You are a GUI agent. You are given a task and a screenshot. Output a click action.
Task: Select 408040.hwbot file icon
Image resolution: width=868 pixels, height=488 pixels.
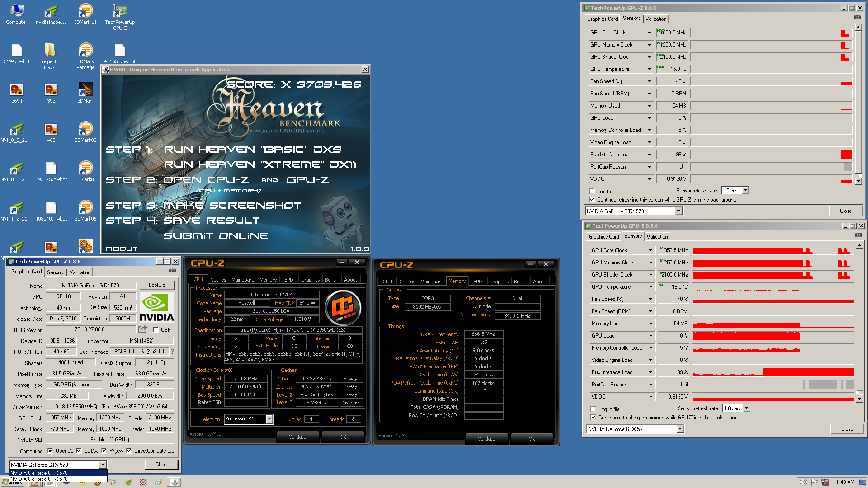point(51,211)
